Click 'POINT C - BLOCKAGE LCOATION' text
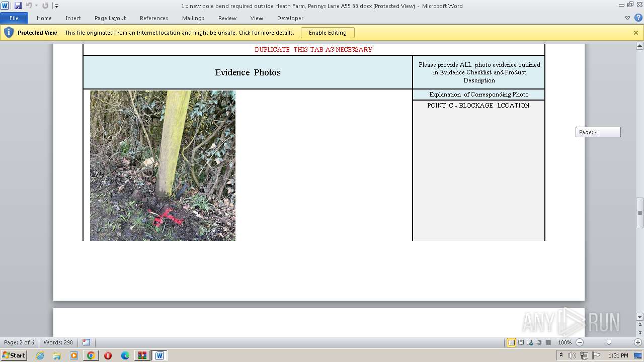644x362 pixels. [478, 106]
